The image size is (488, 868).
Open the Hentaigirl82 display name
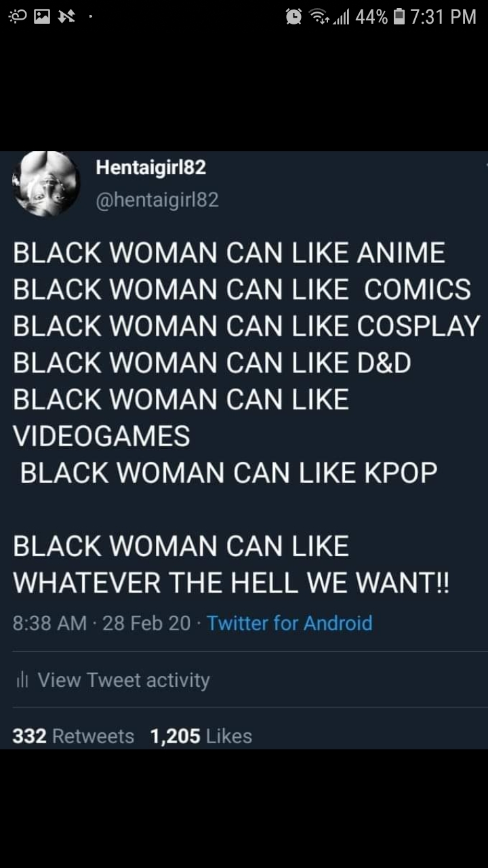(151, 167)
